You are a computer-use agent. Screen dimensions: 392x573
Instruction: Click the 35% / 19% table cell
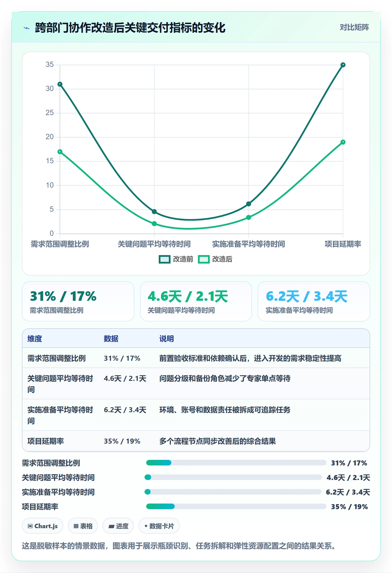point(122,441)
